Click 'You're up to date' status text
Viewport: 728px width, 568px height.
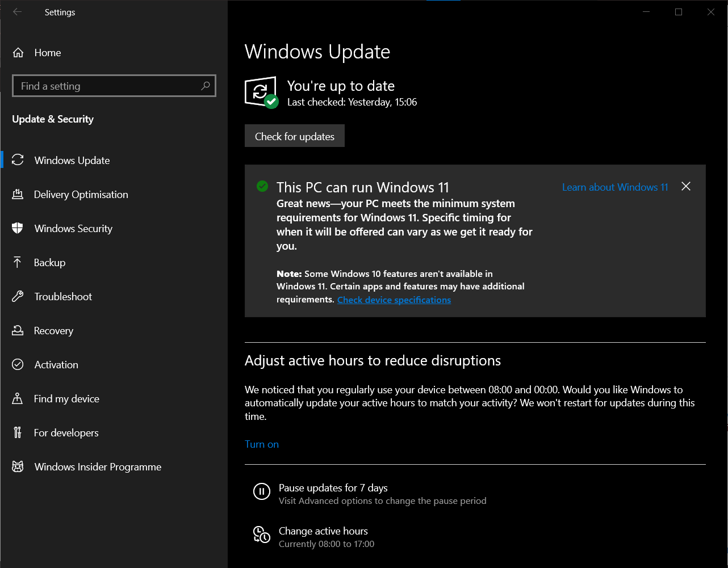pyautogui.click(x=341, y=86)
